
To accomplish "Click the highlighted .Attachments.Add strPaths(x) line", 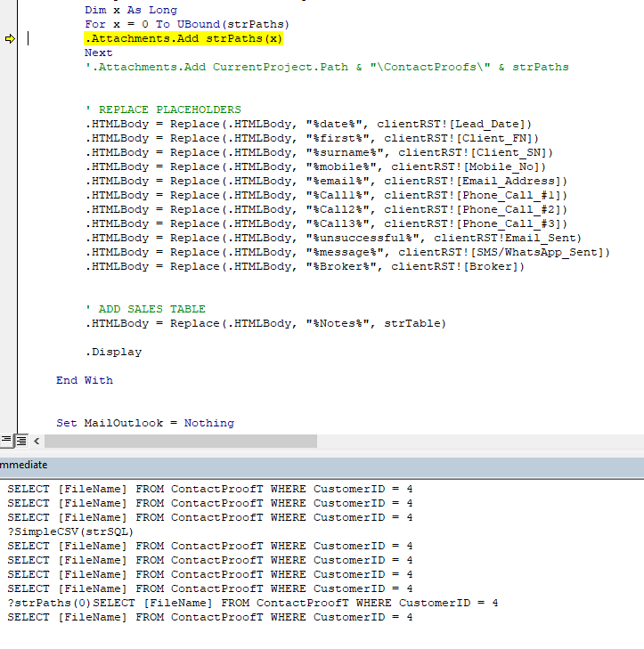I will coord(183,39).
